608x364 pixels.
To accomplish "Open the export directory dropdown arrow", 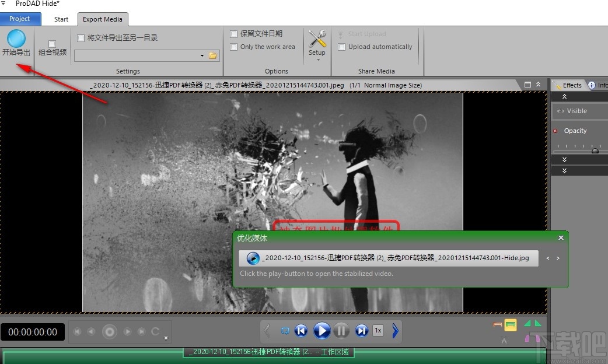I will 202,56.
